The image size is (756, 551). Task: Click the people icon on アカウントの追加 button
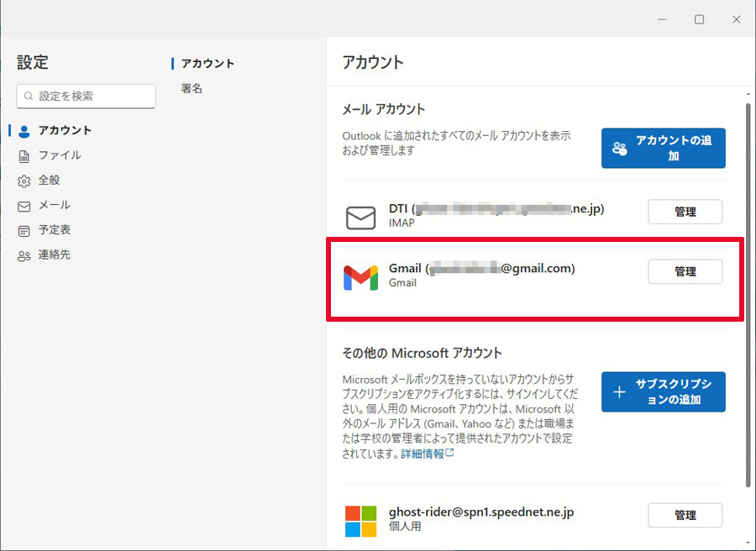pyautogui.click(x=620, y=148)
